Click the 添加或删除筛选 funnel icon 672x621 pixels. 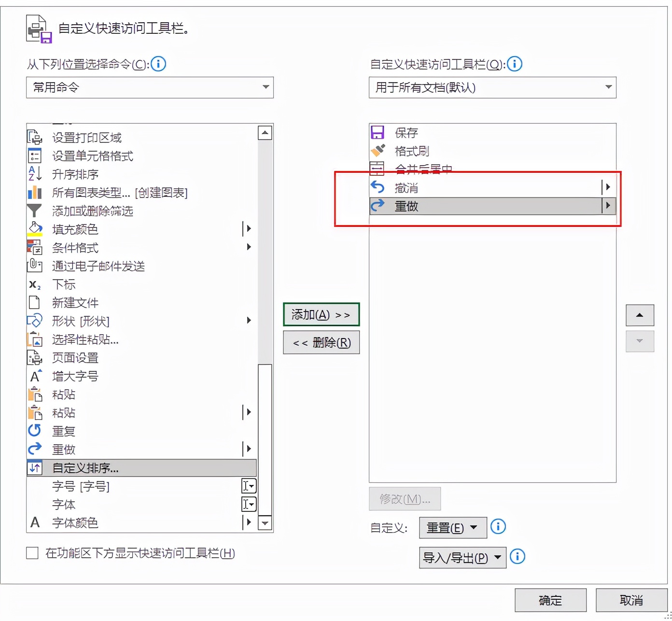(x=35, y=211)
